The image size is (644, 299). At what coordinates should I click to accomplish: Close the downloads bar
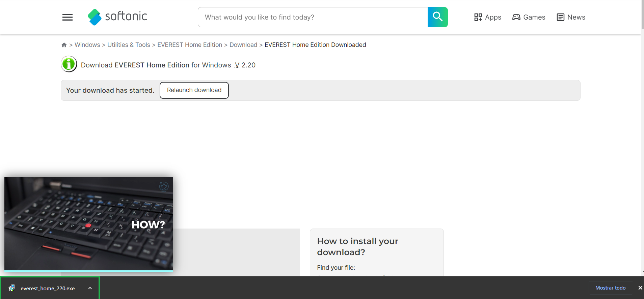tap(640, 288)
